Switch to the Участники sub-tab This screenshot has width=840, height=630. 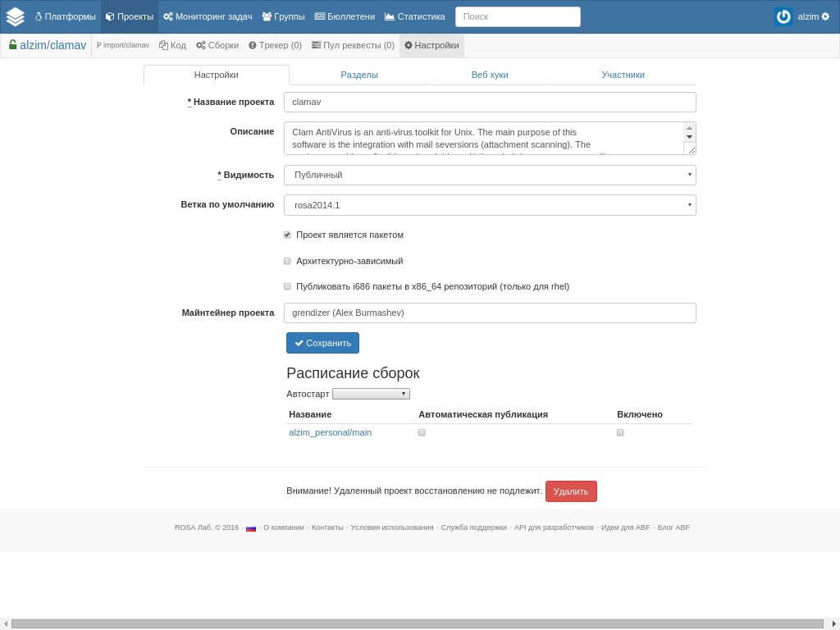(623, 75)
